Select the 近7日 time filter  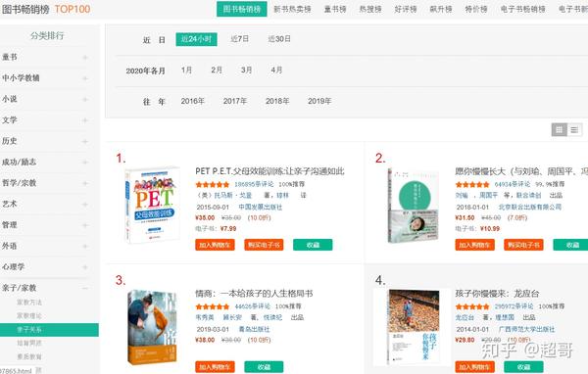point(240,38)
